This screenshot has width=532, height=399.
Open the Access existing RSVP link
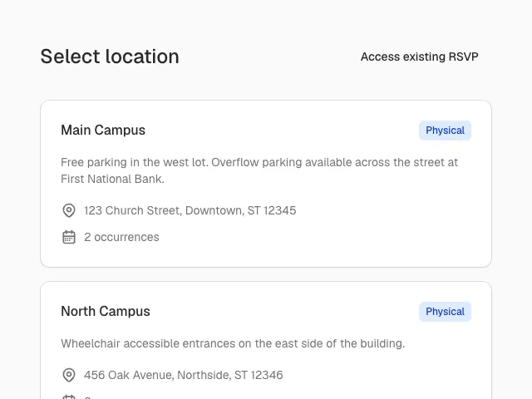tap(419, 57)
